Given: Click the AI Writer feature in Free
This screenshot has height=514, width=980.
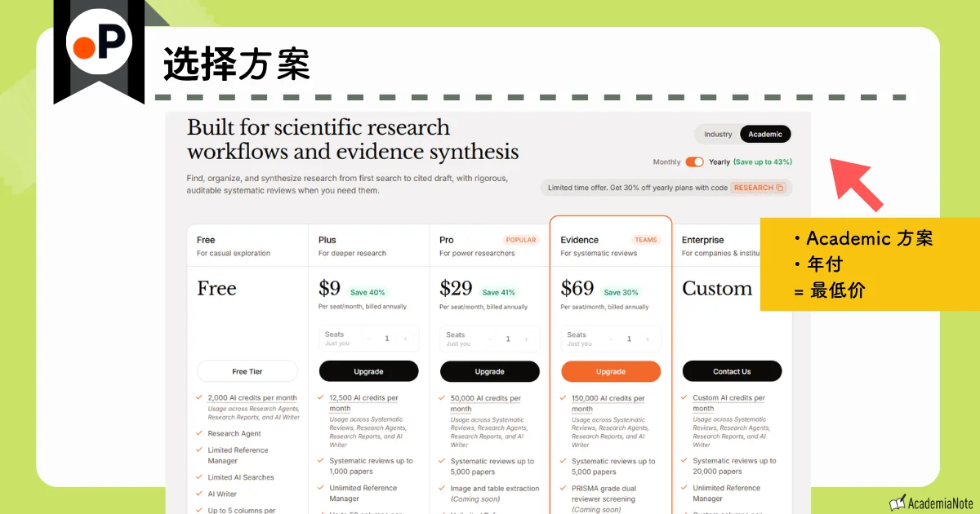Looking at the screenshot, I should tap(222, 494).
